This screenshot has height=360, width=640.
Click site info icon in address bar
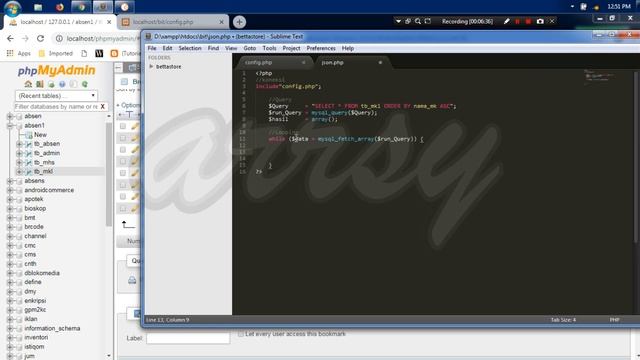point(59,38)
